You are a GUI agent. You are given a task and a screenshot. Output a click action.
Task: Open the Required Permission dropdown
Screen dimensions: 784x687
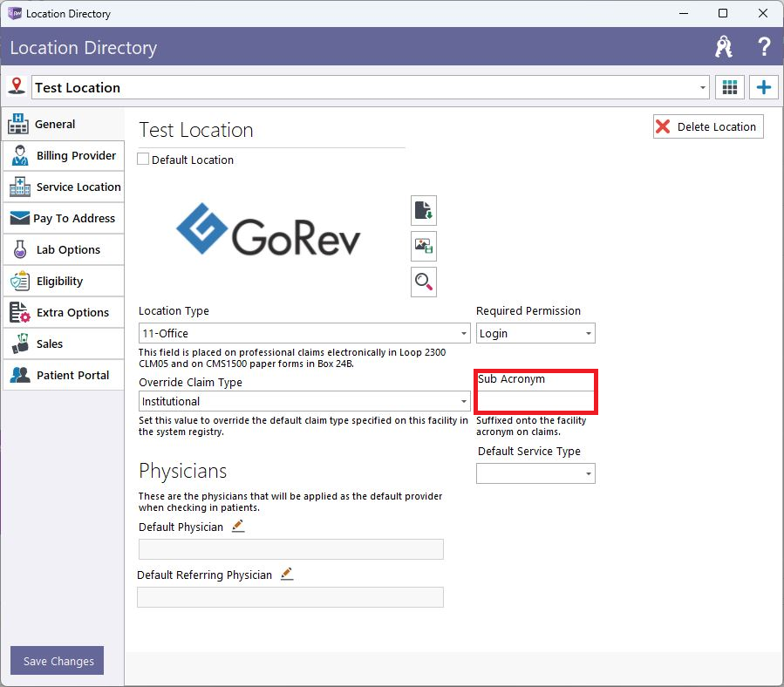[x=535, y=333]
